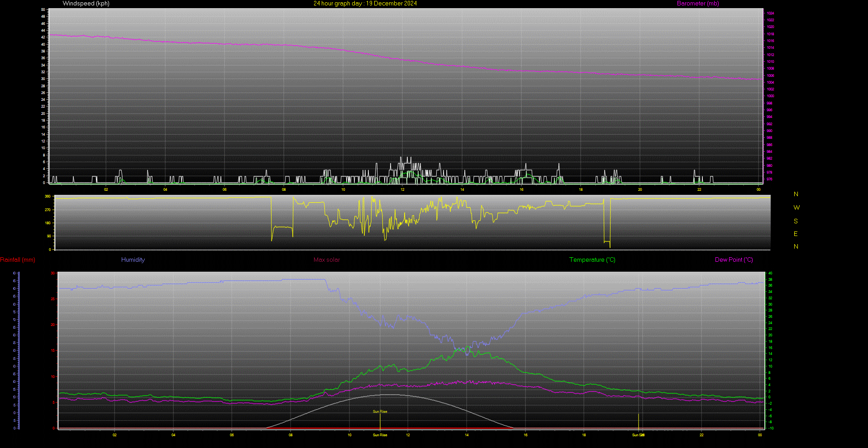Click 1014 on the barometer axis
The height and width of the screenshot is (448, 868).
[770, 47]
